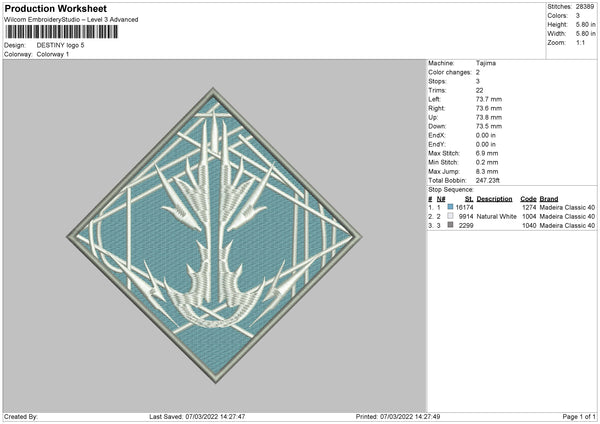Click the Max Stitch value 6.9 mm

point(487,153)
